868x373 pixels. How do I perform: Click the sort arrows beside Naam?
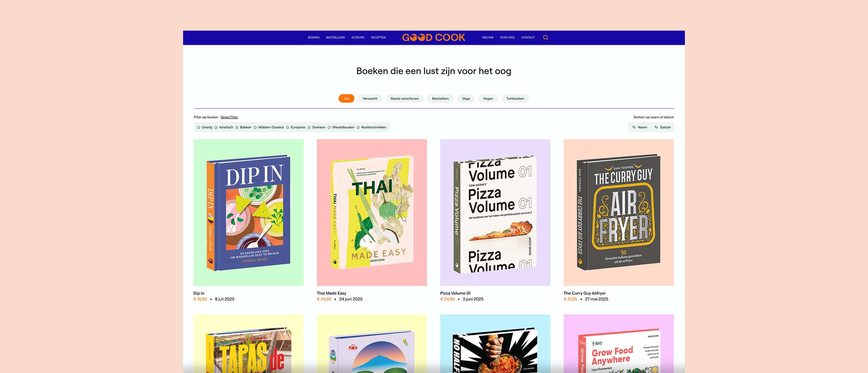coord(634,127)
